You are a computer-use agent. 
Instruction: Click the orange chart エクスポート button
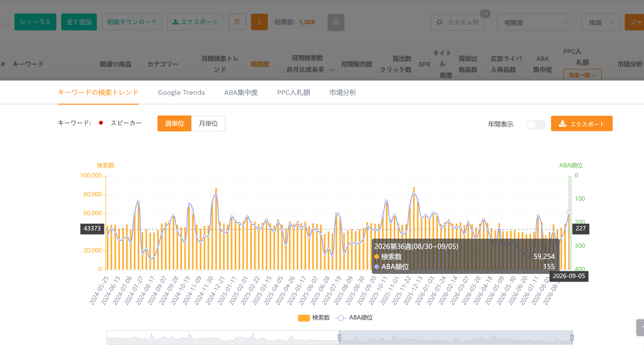581,123
